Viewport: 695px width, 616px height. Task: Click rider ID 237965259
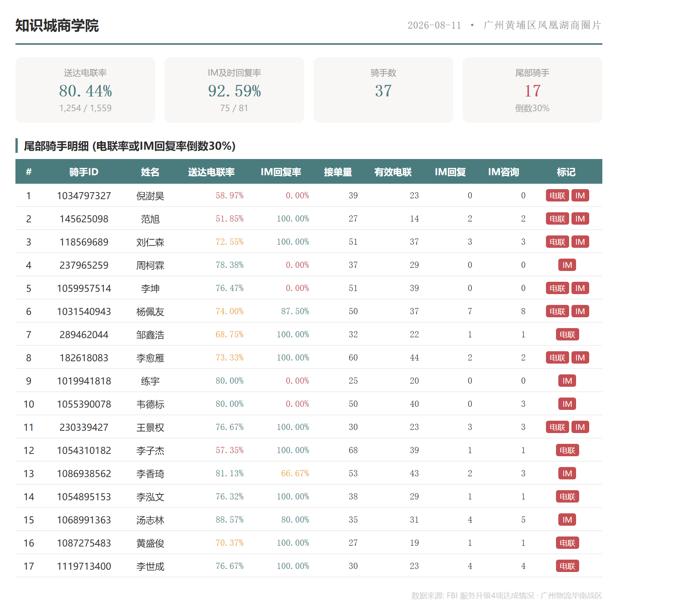tap(84, 265)
